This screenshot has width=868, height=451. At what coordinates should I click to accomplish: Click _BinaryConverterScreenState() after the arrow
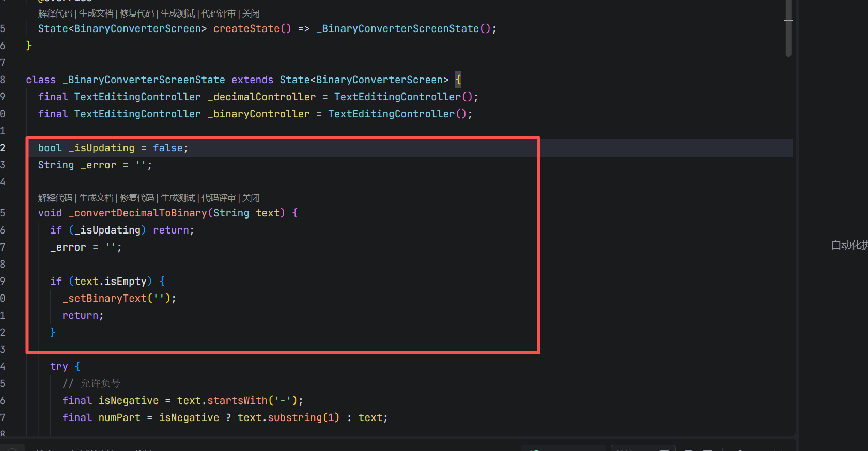pos(403,28)
